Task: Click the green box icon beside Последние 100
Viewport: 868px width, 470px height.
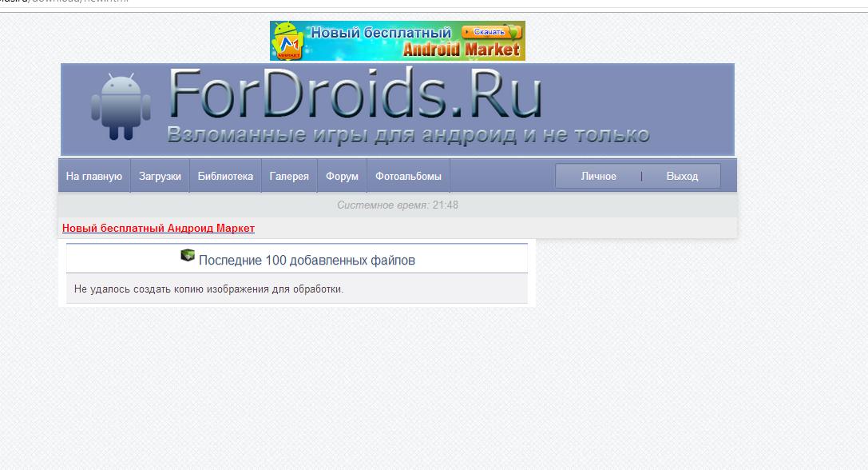Action: coord(188,256)
